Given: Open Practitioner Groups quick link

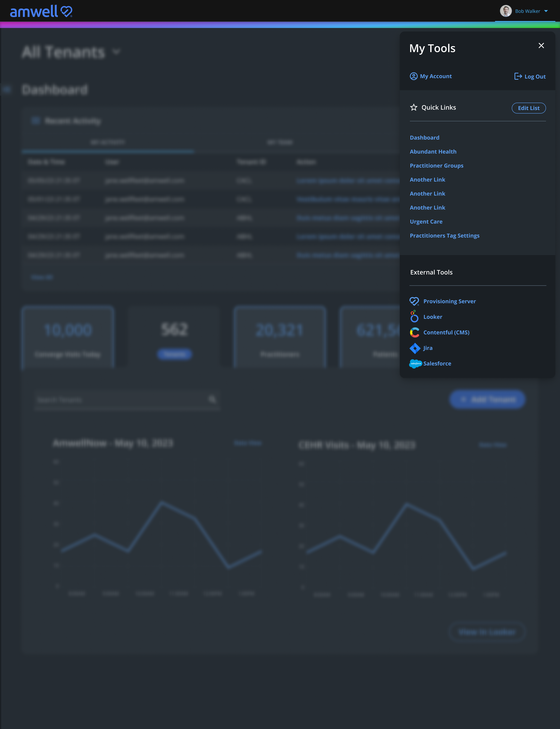Looking at the screenshot, I should tap(436, 166).
